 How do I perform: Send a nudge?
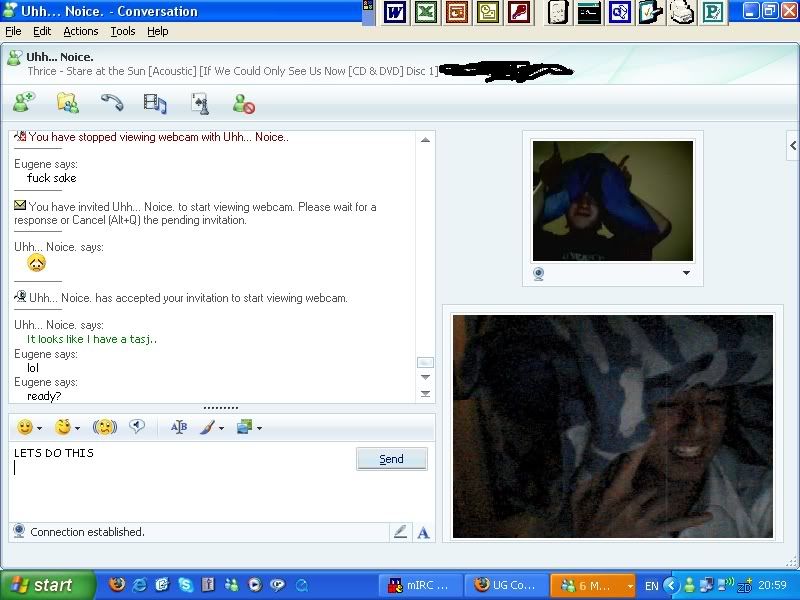[x=105, y=427]
